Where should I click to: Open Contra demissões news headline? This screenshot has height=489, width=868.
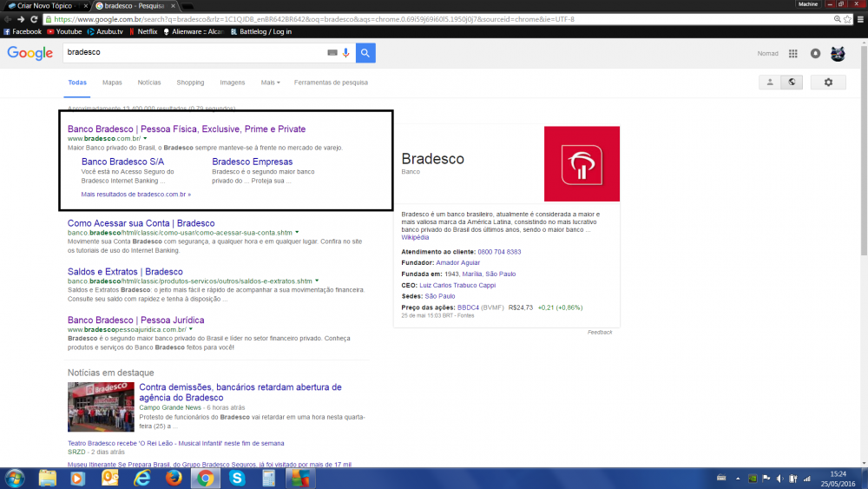[240, 392]
